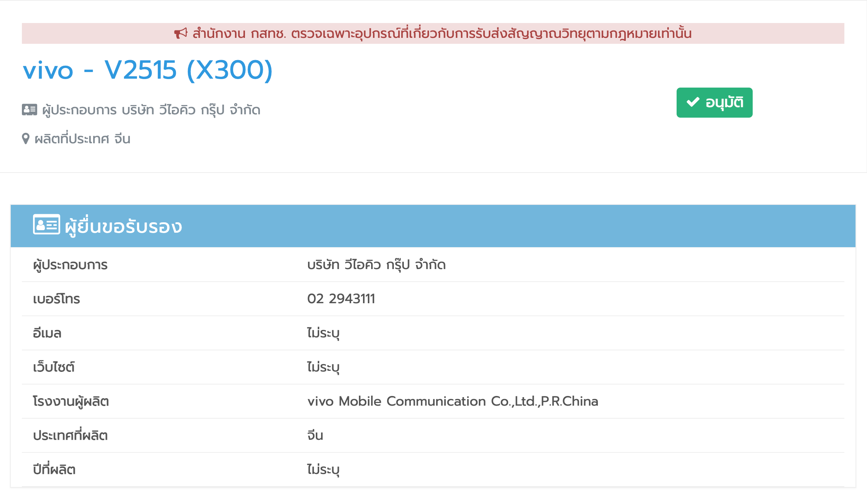
Task: Click the ผู้ยื่นขอรับรอง panel header
Action: [123, 226]
